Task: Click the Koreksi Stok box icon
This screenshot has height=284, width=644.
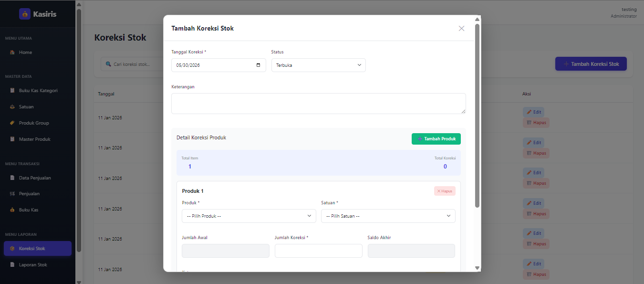Action: (x=12, y=249)
